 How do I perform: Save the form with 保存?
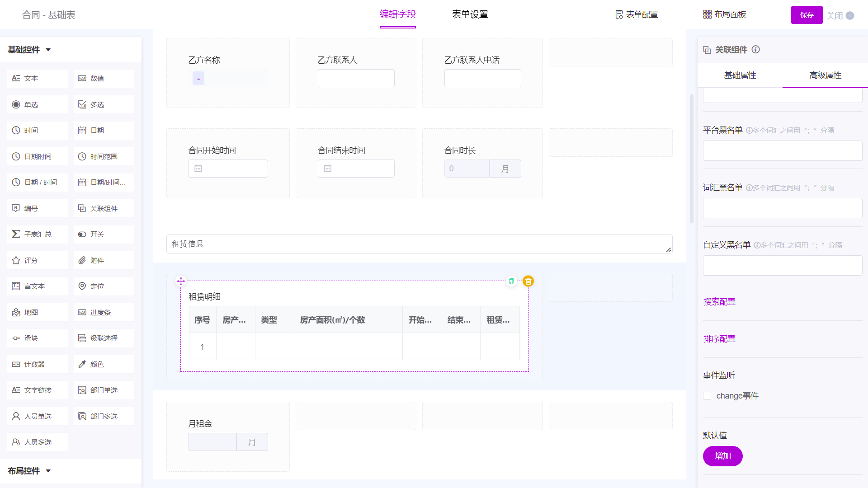click(x=807, y=15)
